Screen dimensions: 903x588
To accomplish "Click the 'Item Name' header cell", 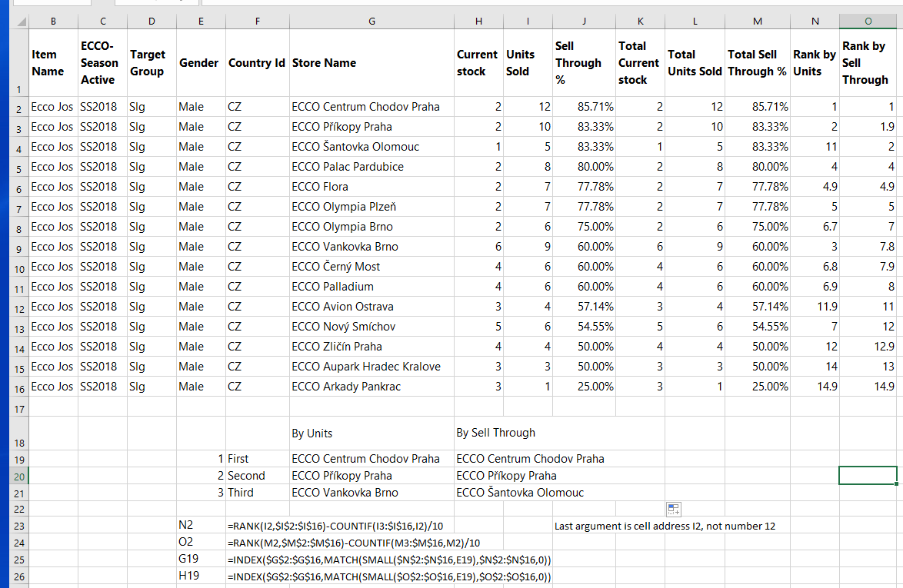I will (x=54, y=63).
